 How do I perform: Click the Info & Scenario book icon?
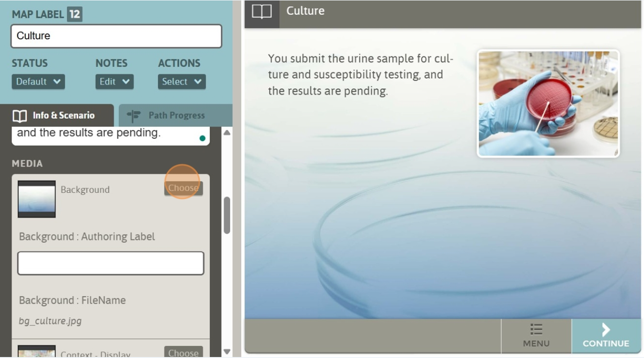pyautogui.click(x=20, y=116)
